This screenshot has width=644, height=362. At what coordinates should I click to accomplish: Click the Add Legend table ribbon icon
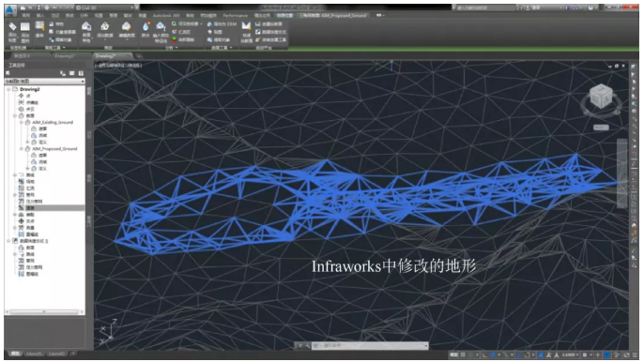[25, 32]
